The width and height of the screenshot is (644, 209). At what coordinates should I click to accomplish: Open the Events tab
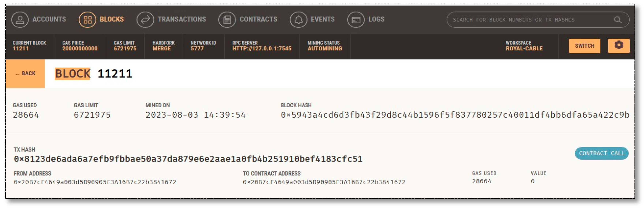[x=323, y=19]
